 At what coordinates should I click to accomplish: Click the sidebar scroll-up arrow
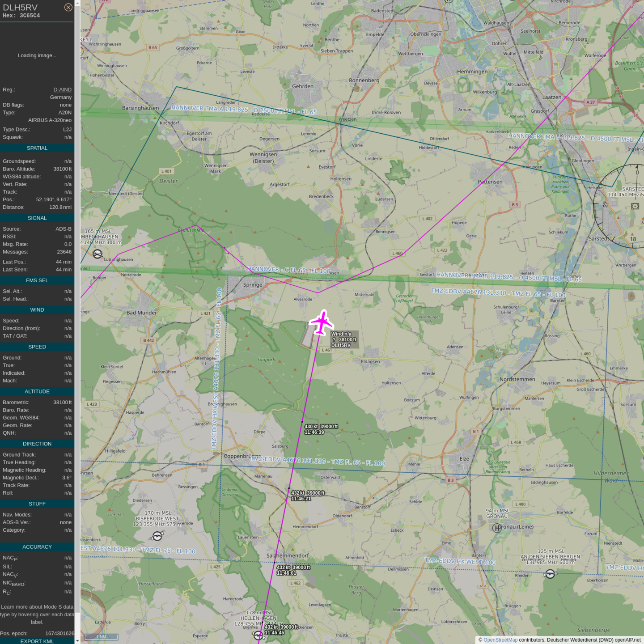(x=77, y=3)
